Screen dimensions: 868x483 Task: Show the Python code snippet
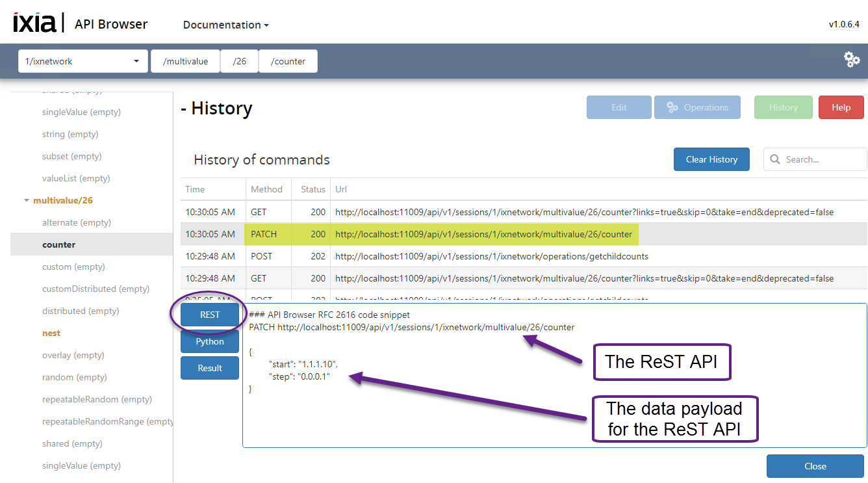210,341
